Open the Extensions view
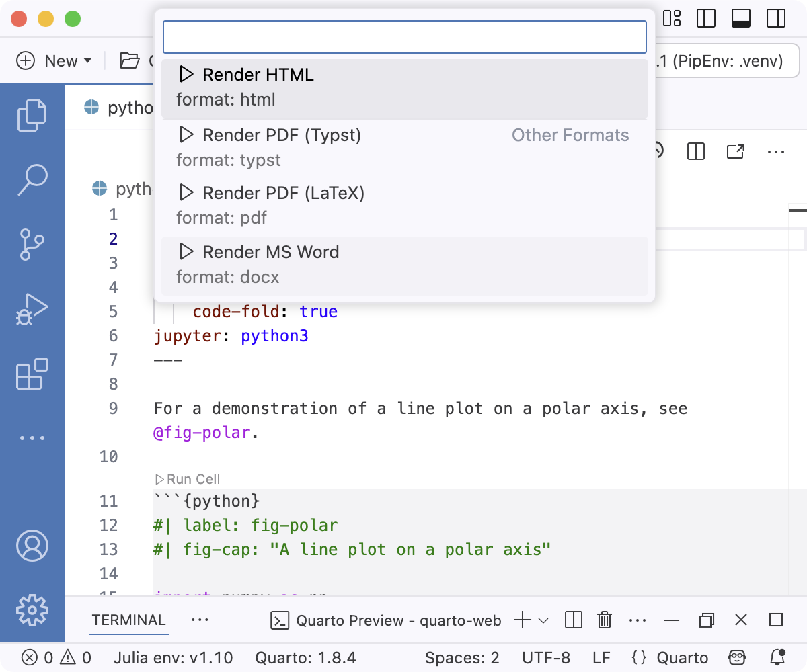This screenshot has height=672, width=807. [x=32, y=374]
